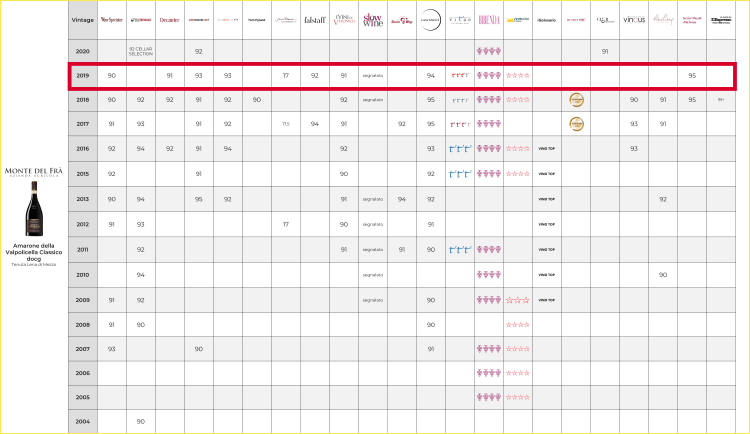
Task: Click score 17,5 in 2017 row
Action: click(286, 124)
